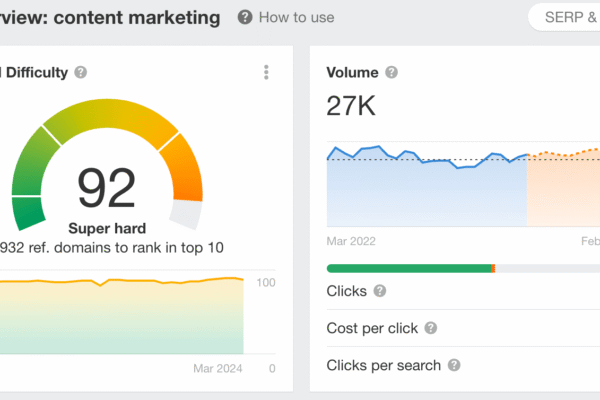Open the Difficulty card three-dot menu
Image resolution: width=600 pixels, height=400 pixels.
266,72
